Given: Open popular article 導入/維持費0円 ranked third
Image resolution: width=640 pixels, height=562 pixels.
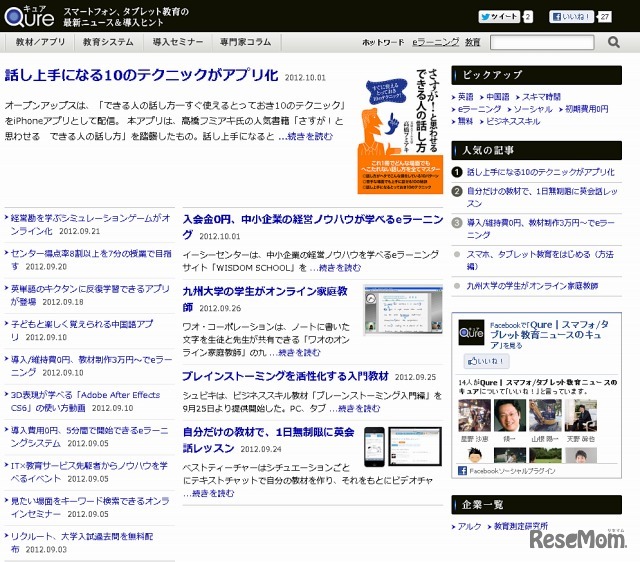Looking at the screenshot, I should pyautogui.click(x=540, y=229).
